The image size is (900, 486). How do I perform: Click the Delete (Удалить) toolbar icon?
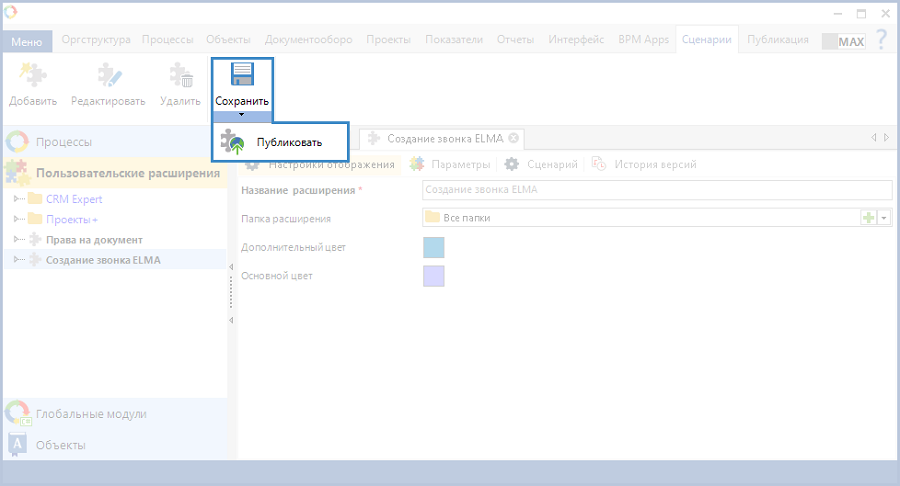pos(180,77)
